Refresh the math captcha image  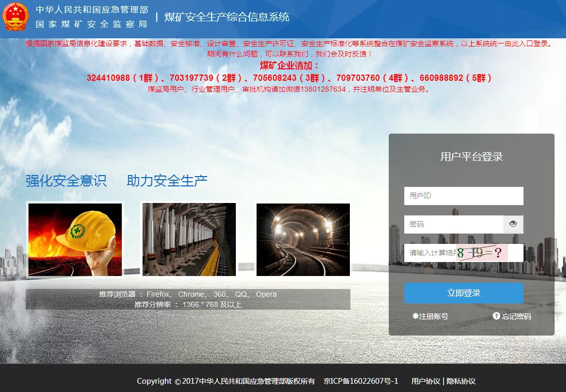click(x=482, y=253)
